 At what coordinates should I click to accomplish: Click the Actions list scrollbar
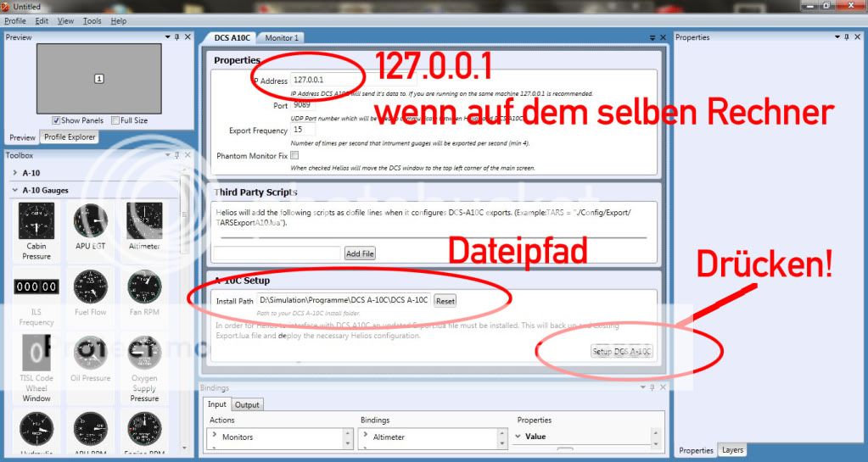point(348,438)
